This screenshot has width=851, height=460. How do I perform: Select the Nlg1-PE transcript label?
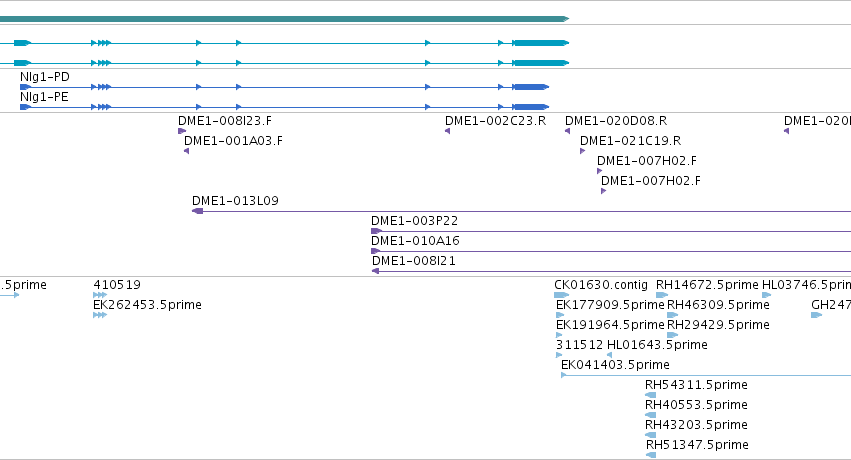coord(45,97)
